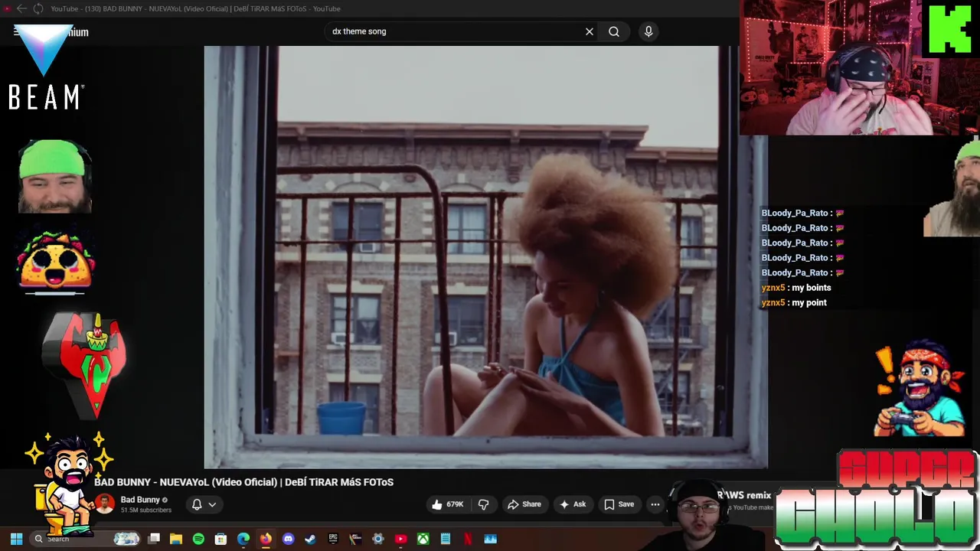
Task: Open Microsoft Store from the taskbar
Action: 220,539
